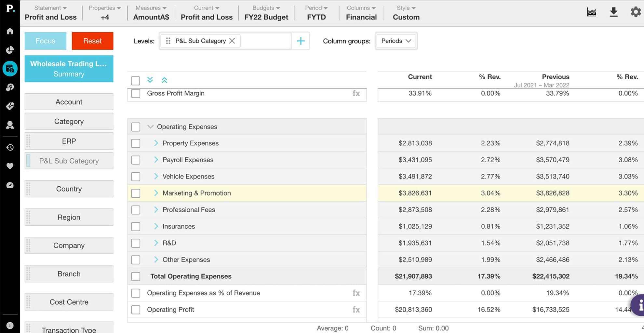Open favorites heart icon in sidebar
644x333 pixels.
tap(10, 166)
